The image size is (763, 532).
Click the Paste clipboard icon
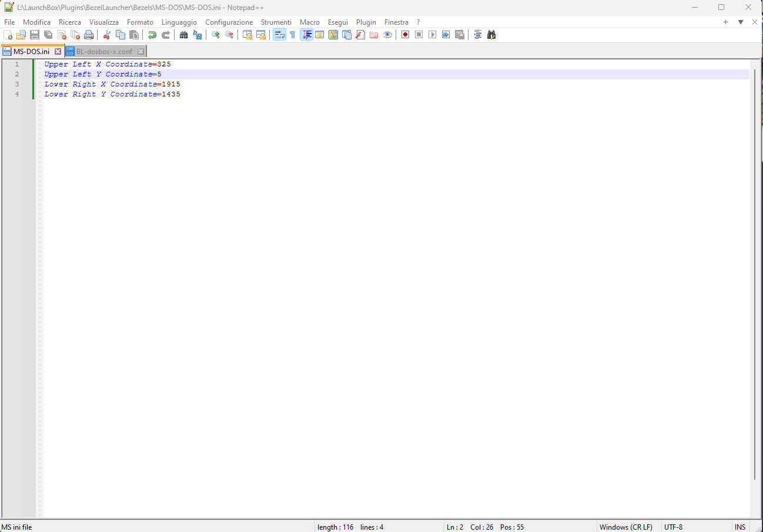[x=134, y=35]
